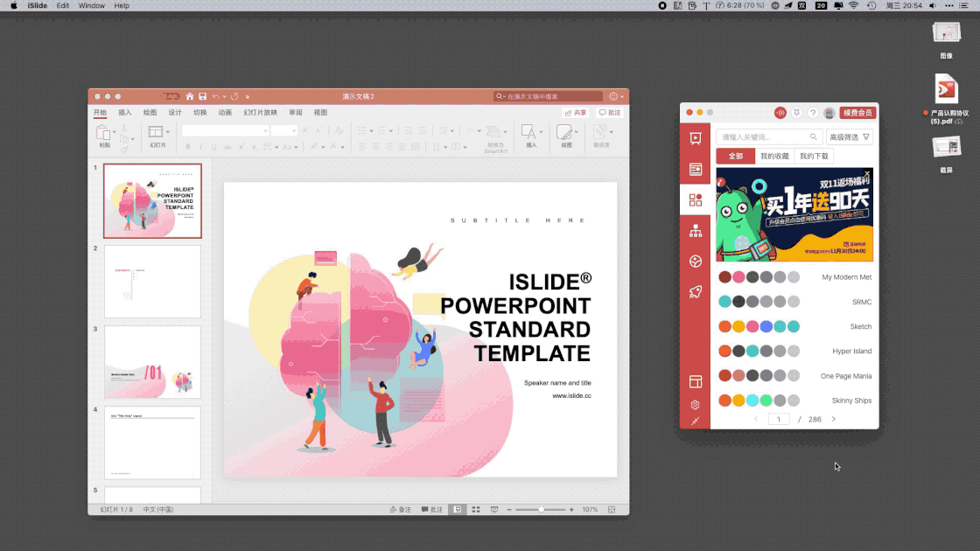Switch to 我的收藏 tab in iSlide
Viewport: 980px width, 551px height.
(774, 157)
